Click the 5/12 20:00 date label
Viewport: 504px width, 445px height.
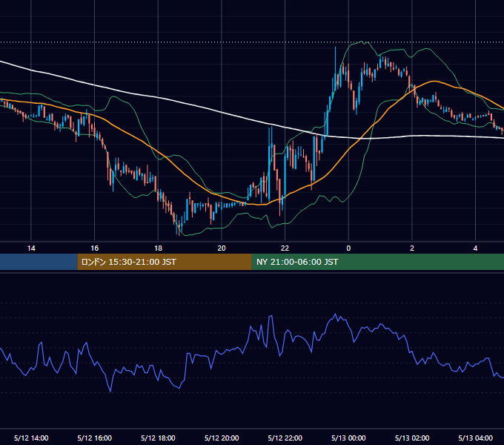[222, 438]
